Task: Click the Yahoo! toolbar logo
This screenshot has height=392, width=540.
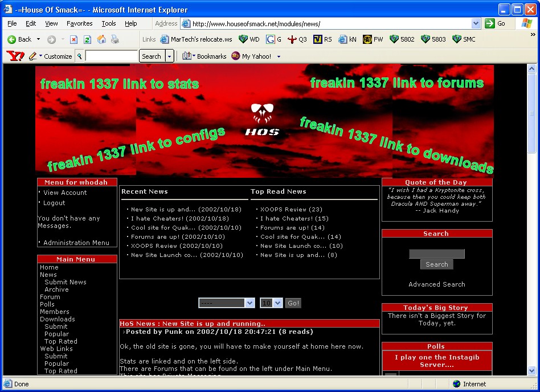Action: click(15, 56)
